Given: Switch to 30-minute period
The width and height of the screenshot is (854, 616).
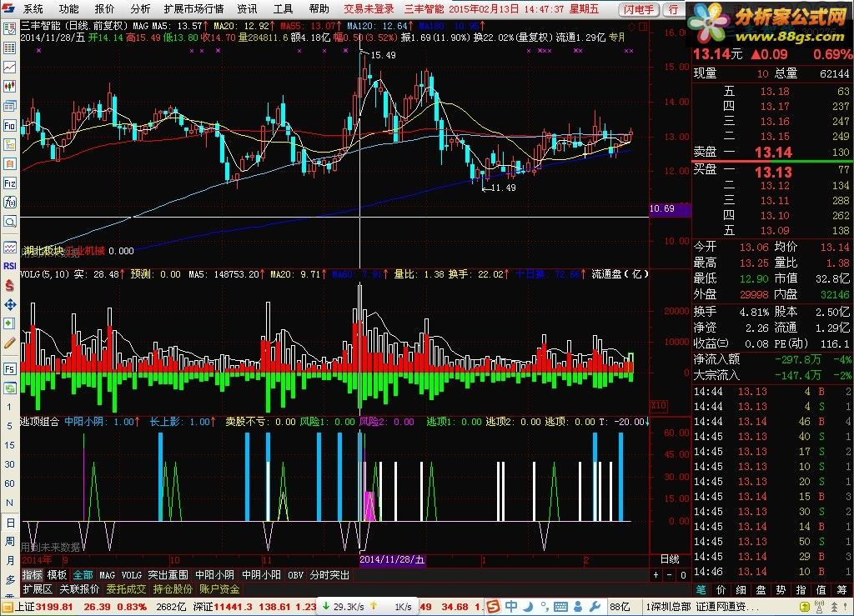Looking at the screenshot, I should pos(9,464).
